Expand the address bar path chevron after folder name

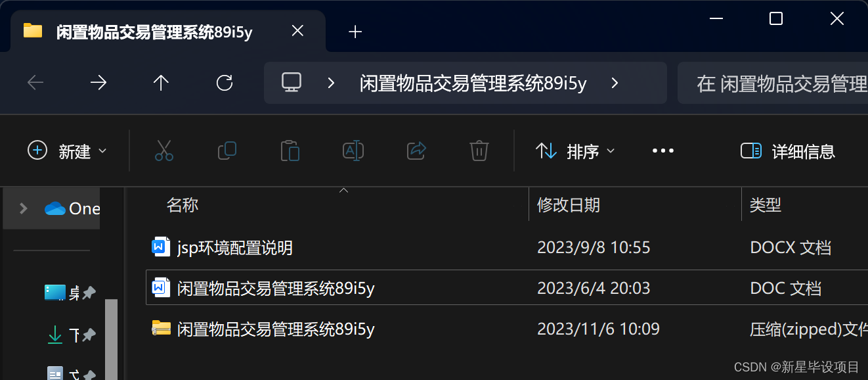coord(615,83)
